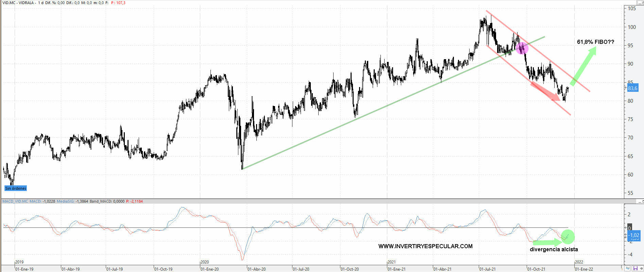Click the WWW.INVERTIRYESPECULAR.COM watermark text
644x272 pixels.
coord(425,246)
